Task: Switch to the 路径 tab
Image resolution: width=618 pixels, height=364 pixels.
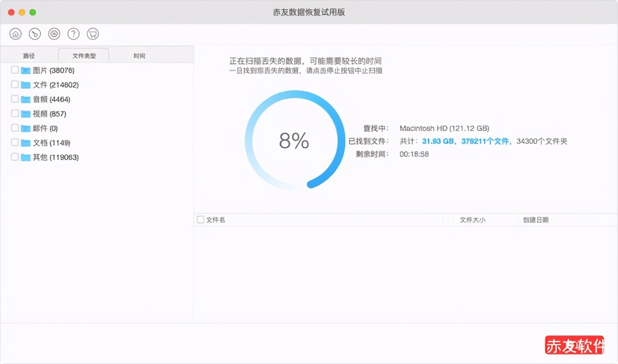Action: [x=29, y=55]
